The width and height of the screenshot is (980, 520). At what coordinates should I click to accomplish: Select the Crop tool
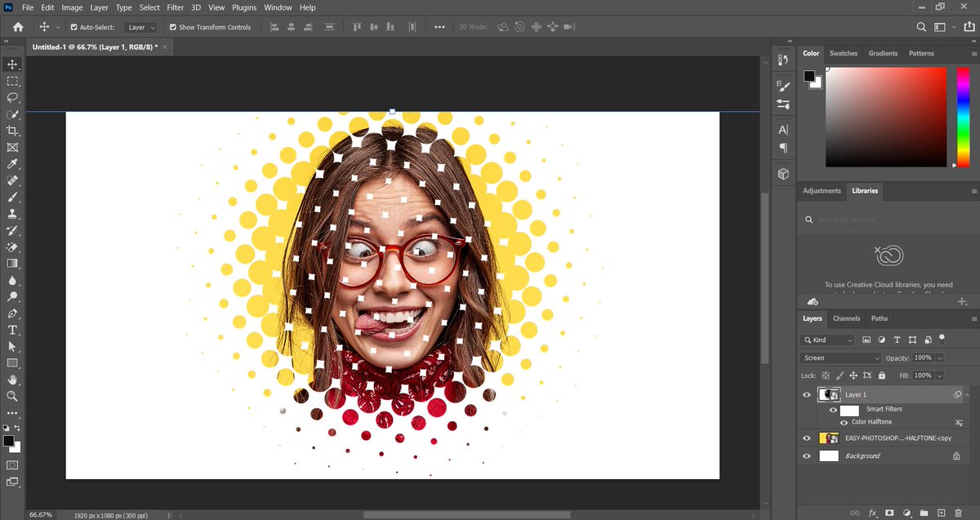pos(12,131)
